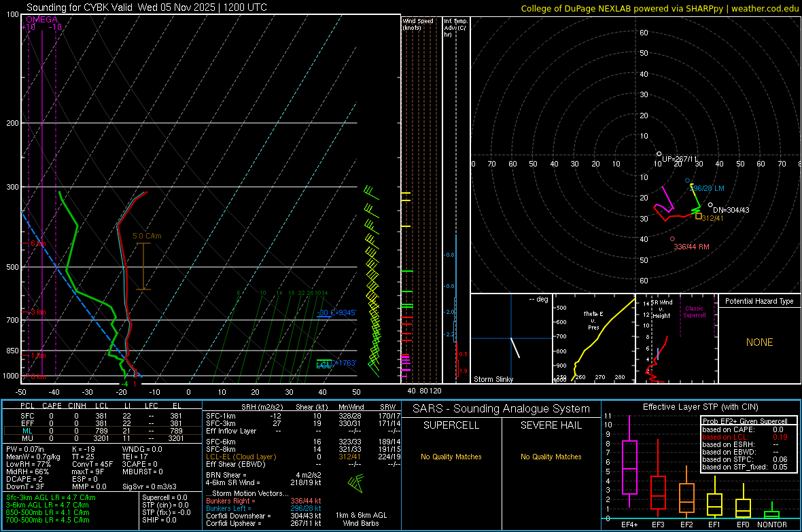802x532 pixels.
Task: Click the "LCL=1763'" label on the skew-T
Action: 336,363
